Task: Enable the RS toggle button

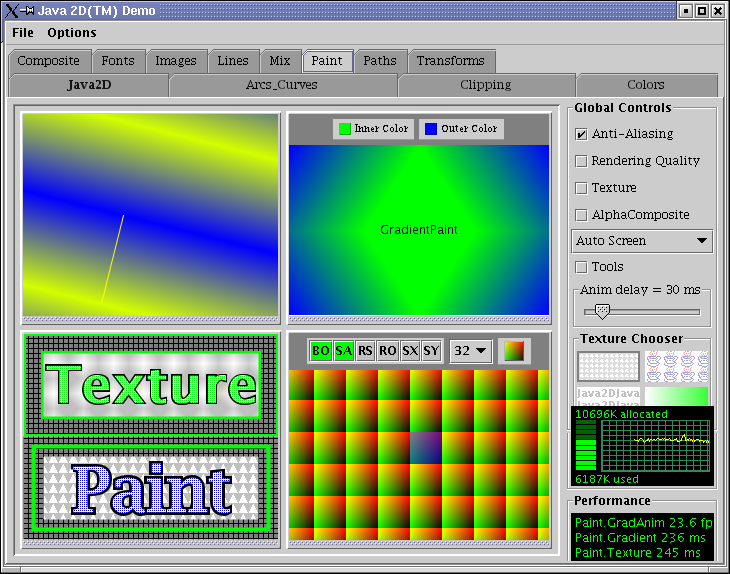Action: 366,351
